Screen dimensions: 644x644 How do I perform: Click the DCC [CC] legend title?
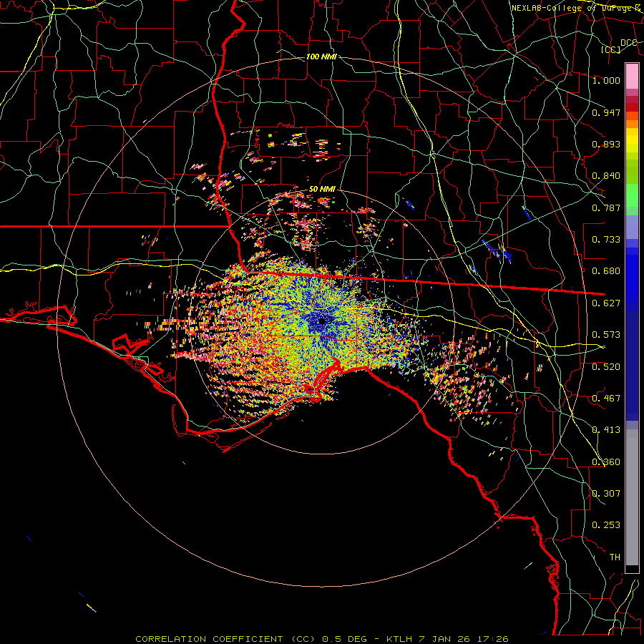click(x=620, y=46)
